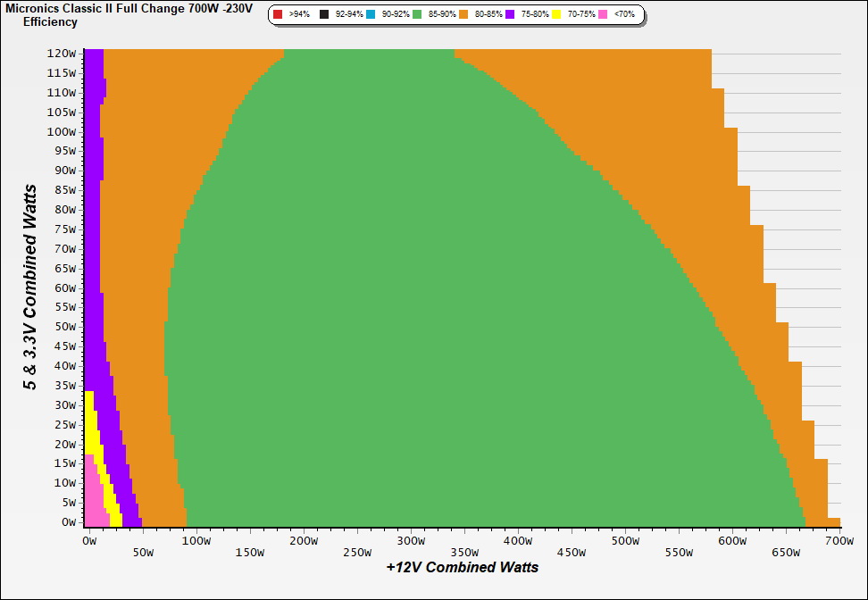Image resolution: width=868 pixels, height=600 pixels.
Task: Click the 0w label on the y-axis
Action: tap(68, 522)
